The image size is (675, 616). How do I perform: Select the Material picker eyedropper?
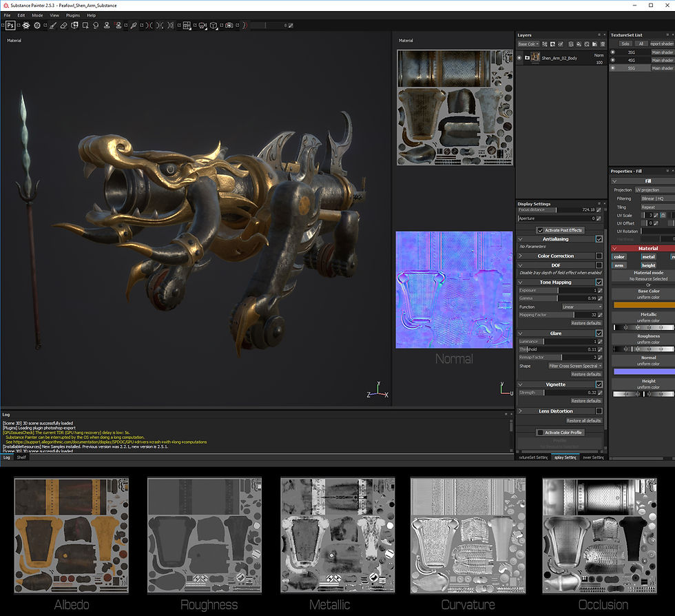tap(134, 25)
